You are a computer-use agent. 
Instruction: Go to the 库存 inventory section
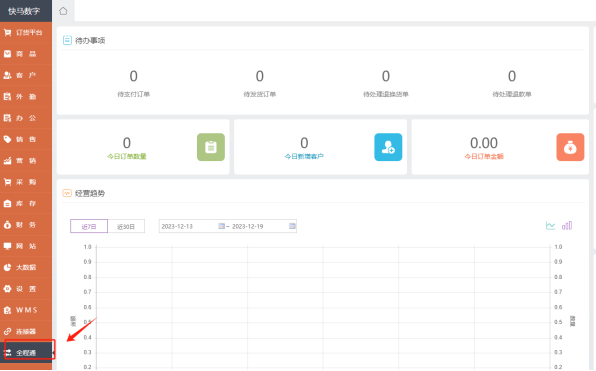26,203
